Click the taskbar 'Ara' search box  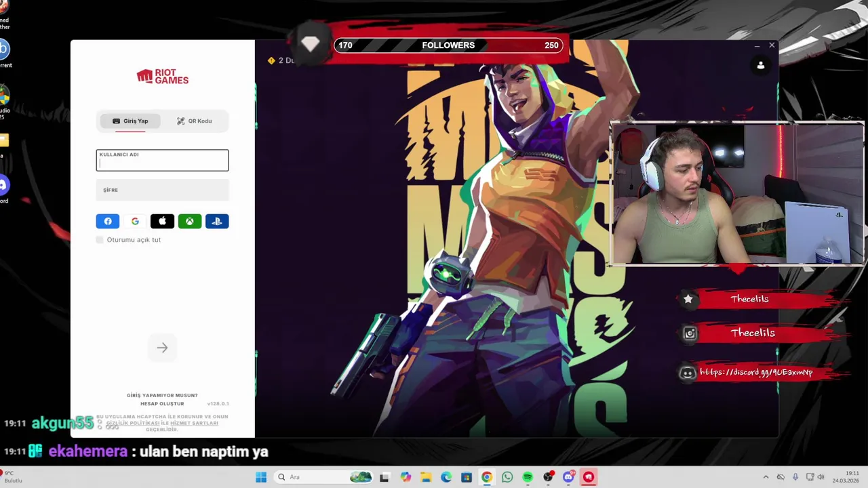323,477
